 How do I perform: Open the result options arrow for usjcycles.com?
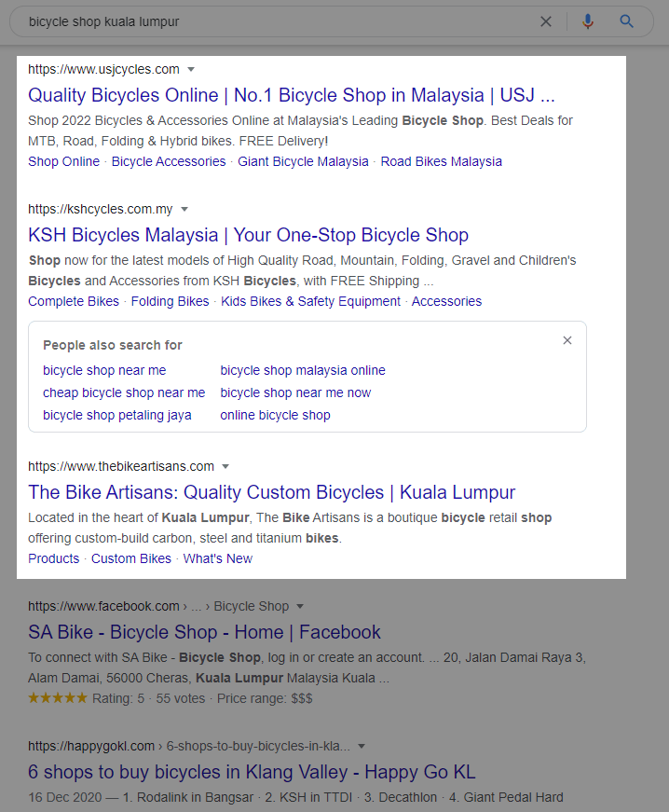tap(191, 69)
